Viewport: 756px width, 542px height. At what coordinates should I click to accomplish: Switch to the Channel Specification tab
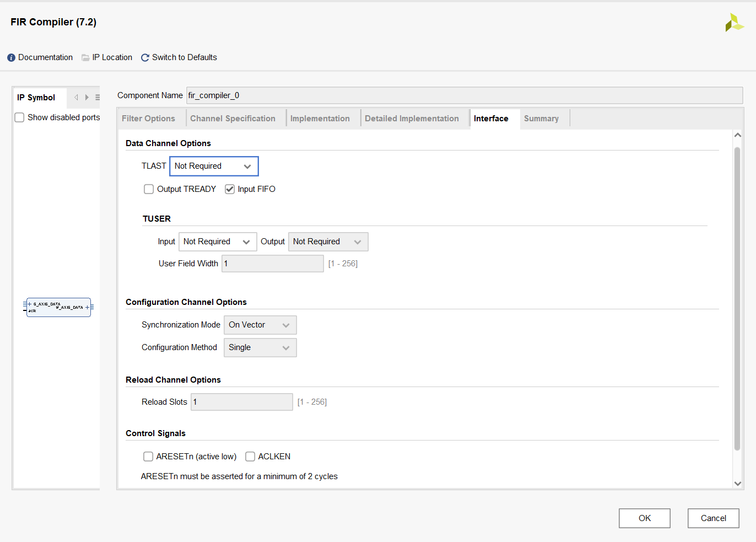pyautogui.click(x=233, y=119)
